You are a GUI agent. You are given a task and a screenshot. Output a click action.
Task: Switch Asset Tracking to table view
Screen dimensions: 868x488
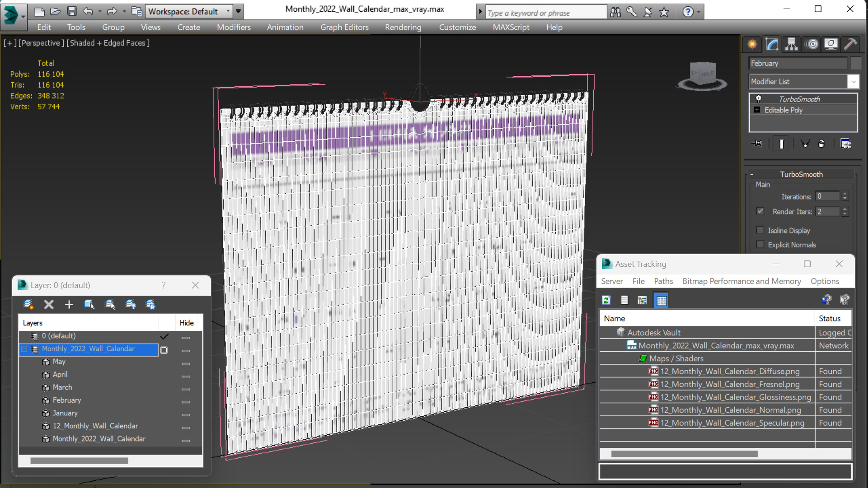coord(662,300)
